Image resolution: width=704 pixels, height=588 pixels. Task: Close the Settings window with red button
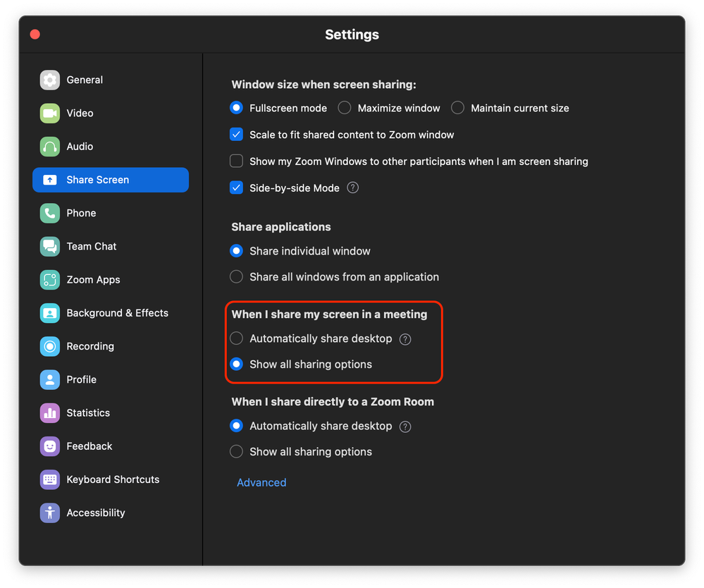click(35, 35)
